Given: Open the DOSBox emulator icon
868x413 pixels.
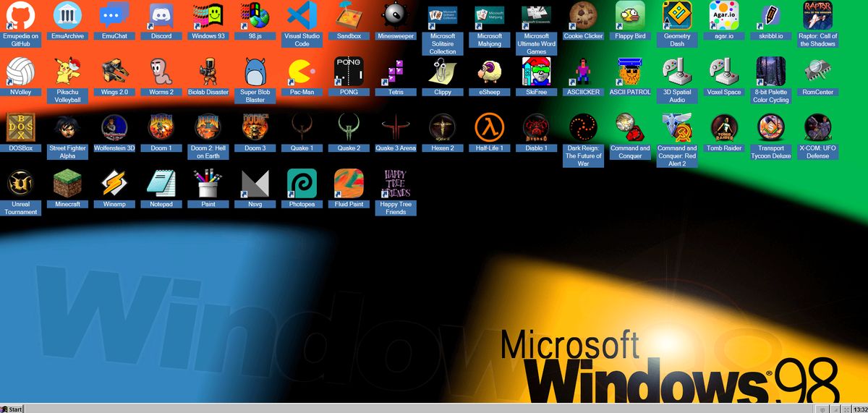Looking at the screenshot, I should (20, 127).
